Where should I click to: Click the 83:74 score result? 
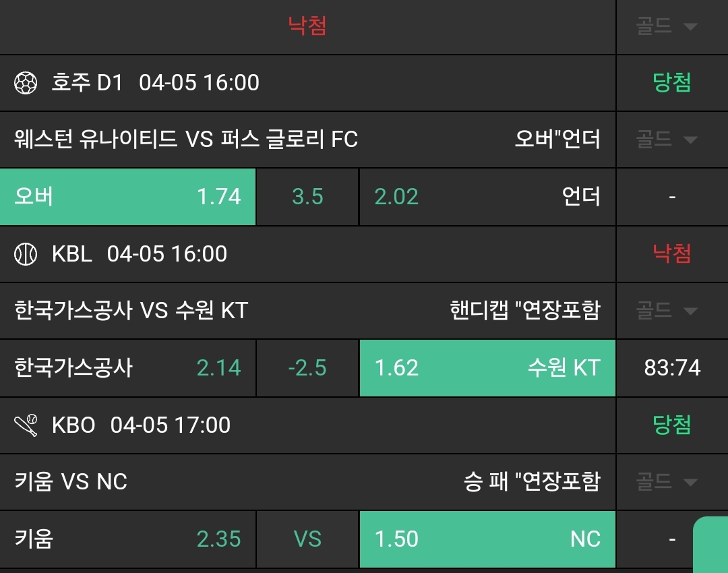point(672,368)
